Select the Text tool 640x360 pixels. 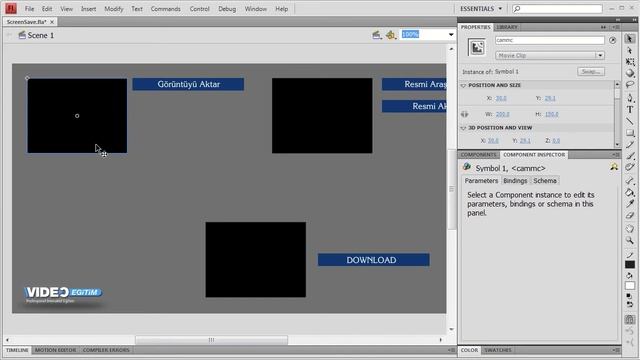(x=630, y=109)
